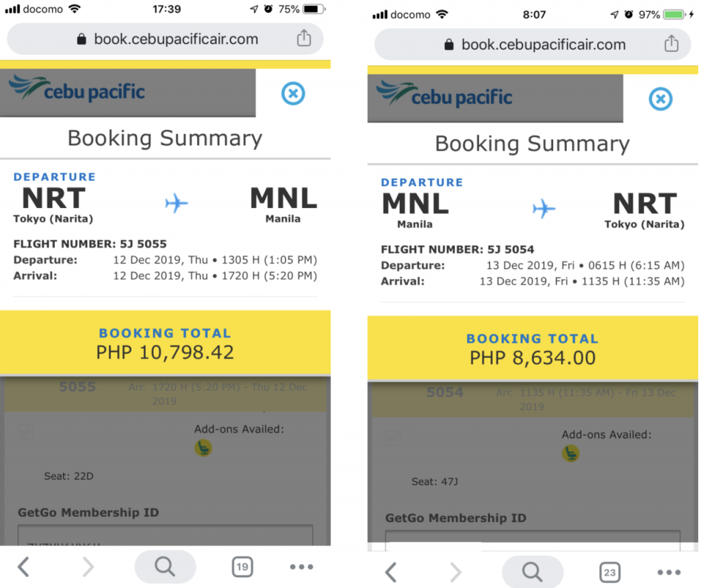This screenshot has width=701, height=588.
Task: Open search in right browser toolbar
Action: (x=533, y=572)
